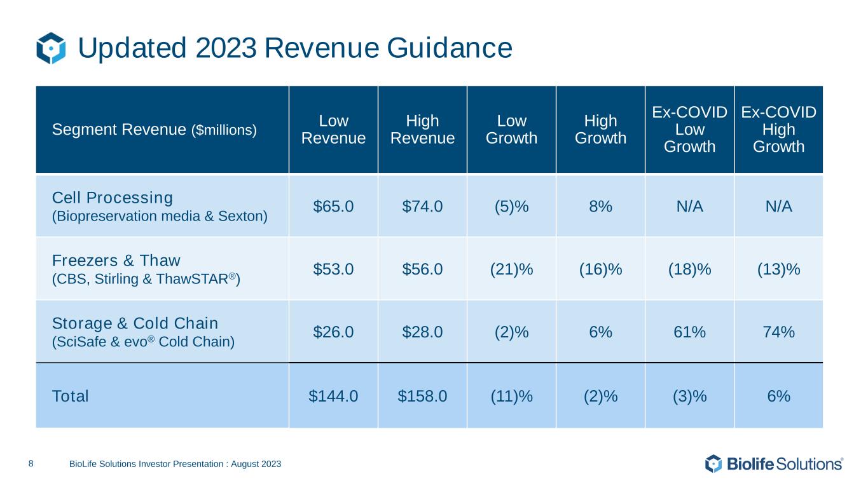Click the 'Ex-COVID Low Growth' column header
This screenshot has width=868, height=488.
pyautogui.click(x=689, y=130)
